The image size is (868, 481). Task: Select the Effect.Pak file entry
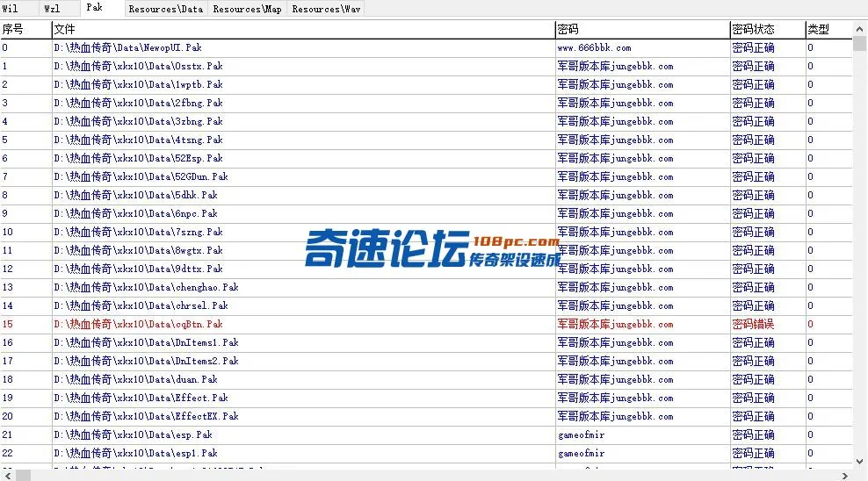pos(141,398)
